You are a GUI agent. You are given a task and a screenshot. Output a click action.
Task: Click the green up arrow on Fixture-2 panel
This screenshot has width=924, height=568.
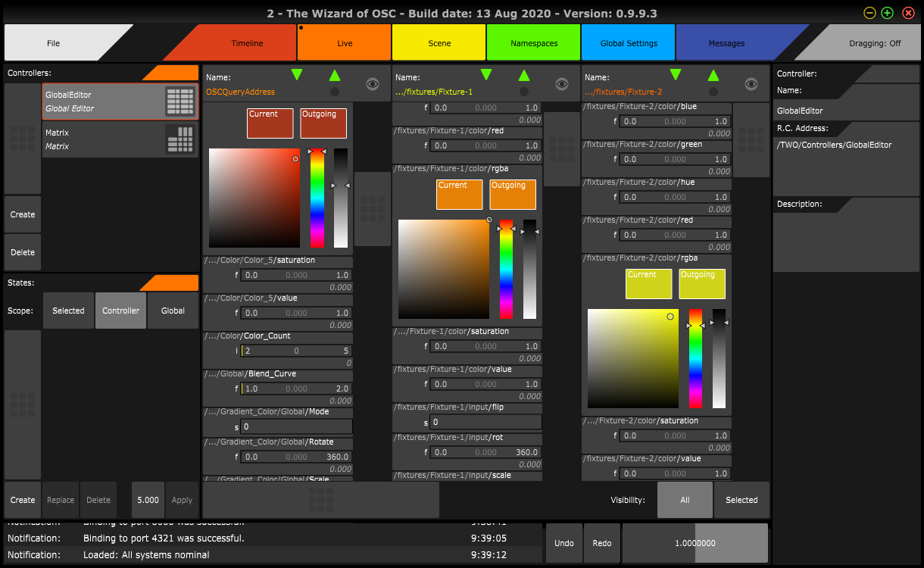(x=713, y=75)
